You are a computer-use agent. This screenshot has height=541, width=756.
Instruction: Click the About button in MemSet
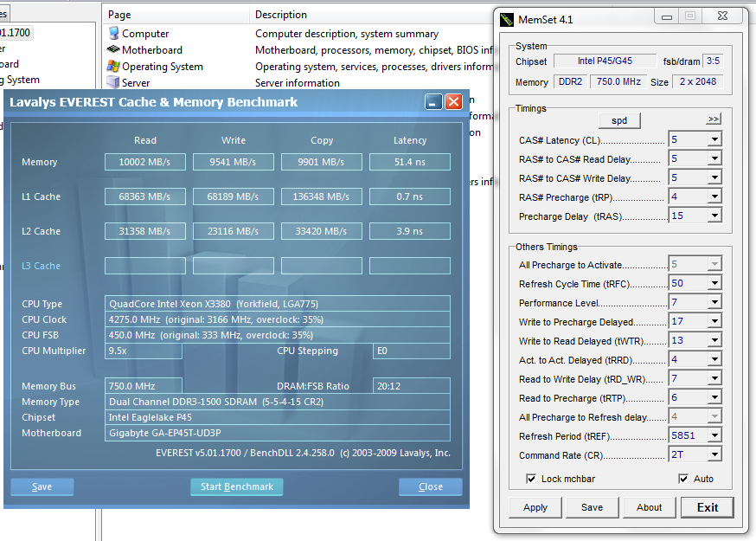[649, 507]
